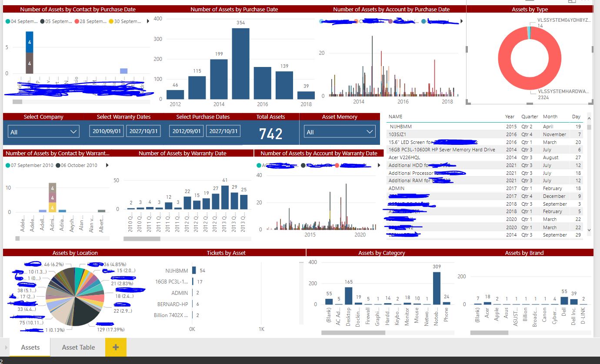This screenshot has width=600, height=364.
Task: Advance the legend arrow in Assets by Contact by Purchase Date
Action: click(149, 21)
